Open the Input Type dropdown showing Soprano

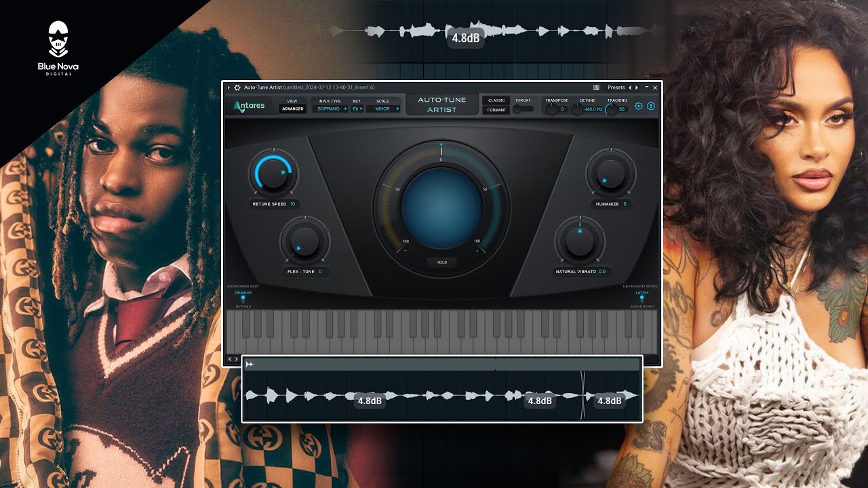330,108
